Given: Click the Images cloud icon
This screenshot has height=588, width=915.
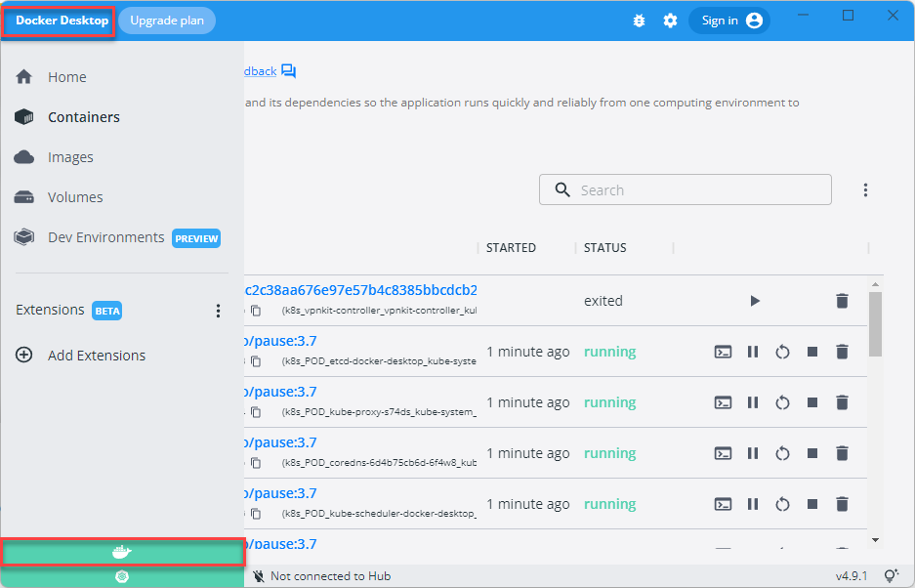Looking at the screenshot, I should tap(24, 157).
